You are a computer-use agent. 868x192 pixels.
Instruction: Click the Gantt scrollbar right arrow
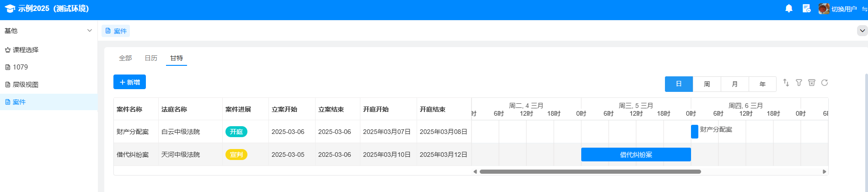pyautogui.click(x=825, y=172)
